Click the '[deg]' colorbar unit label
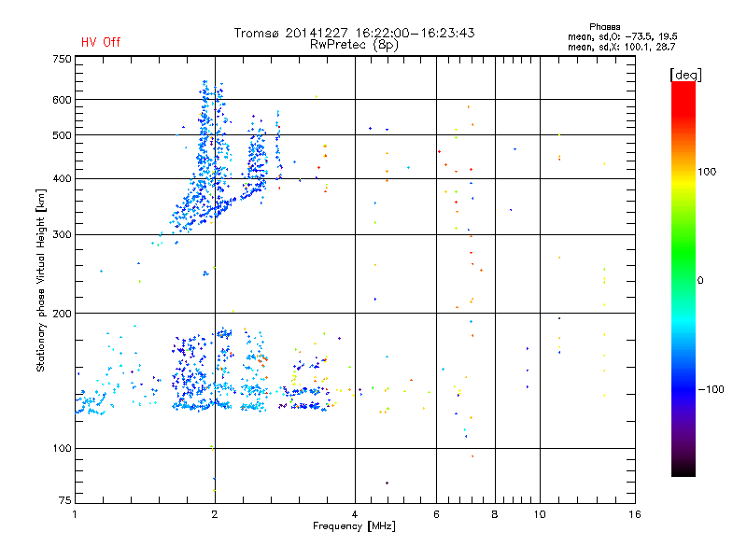The height and width of the screenshot is (560, 747). tap(685, 75)
